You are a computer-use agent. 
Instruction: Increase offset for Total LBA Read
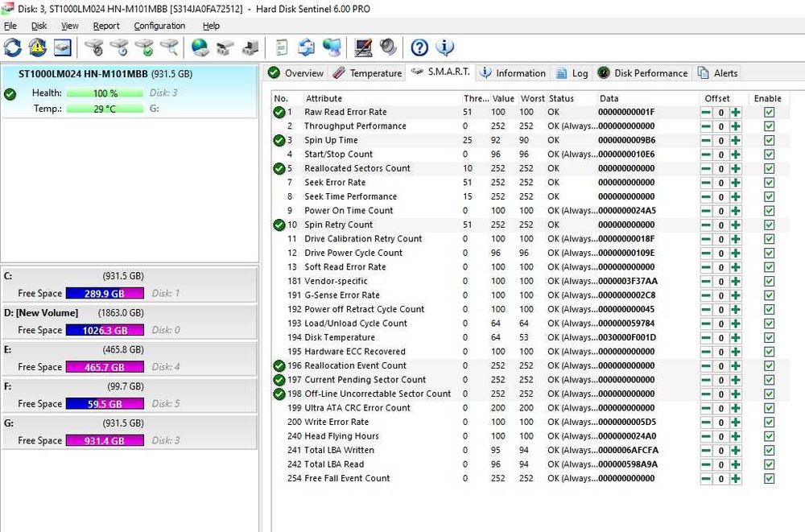pyautogui.click(x=736, y=464)
